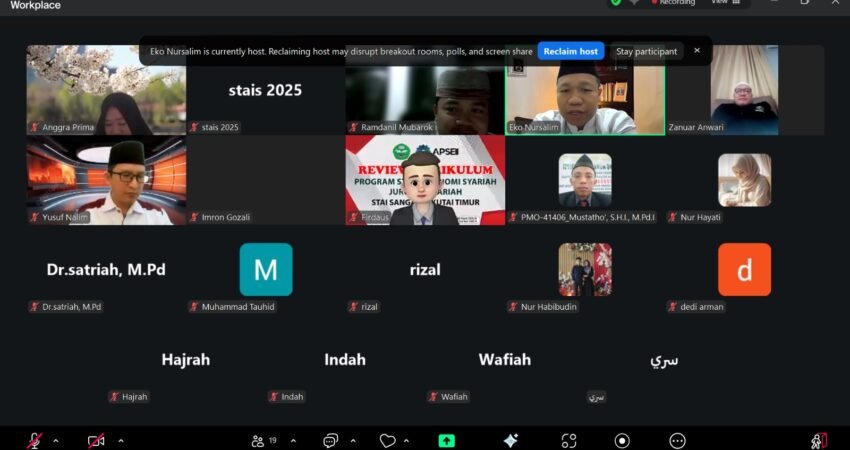Open the participants list panel
The width and height of the screenshot is (850, 450).
point(259,440)
